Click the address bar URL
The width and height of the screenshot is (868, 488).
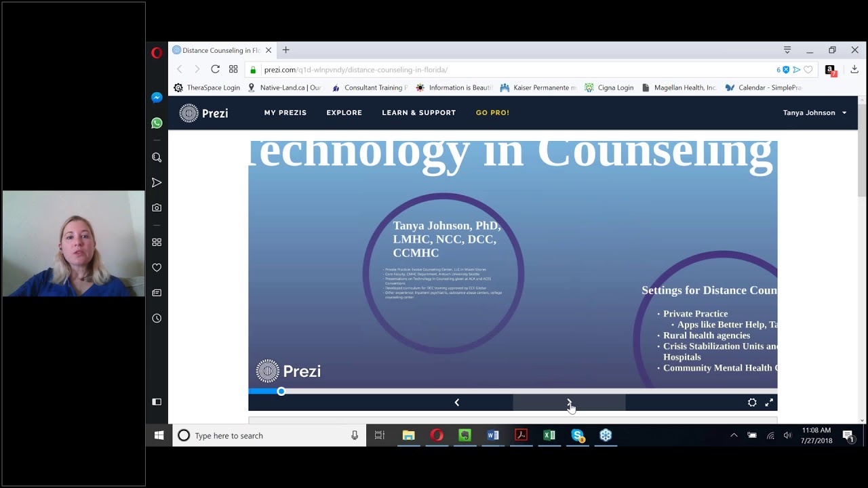point(355,70)
